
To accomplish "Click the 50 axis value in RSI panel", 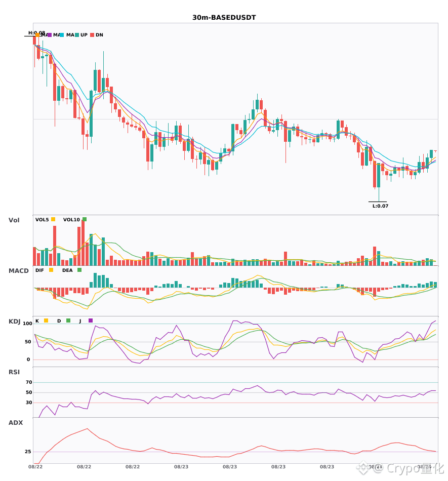I will [x=29, y=392].
